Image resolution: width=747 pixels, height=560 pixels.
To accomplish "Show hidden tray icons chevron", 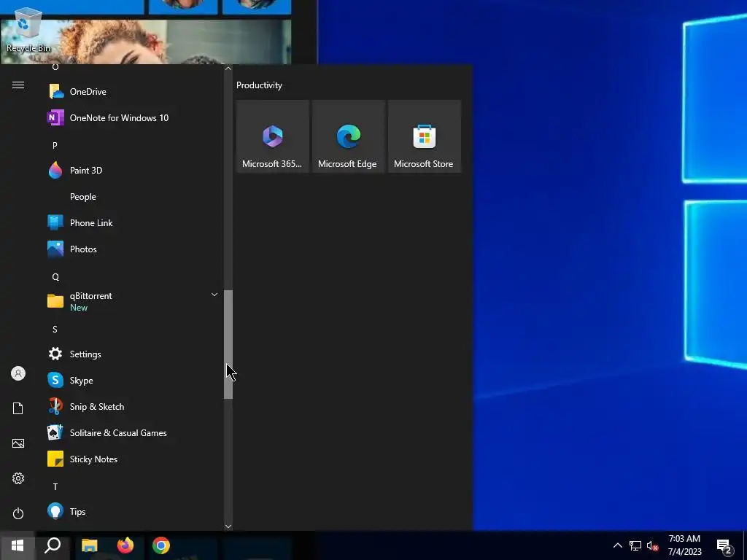I will pyautogui.click(x=617, y=545).
